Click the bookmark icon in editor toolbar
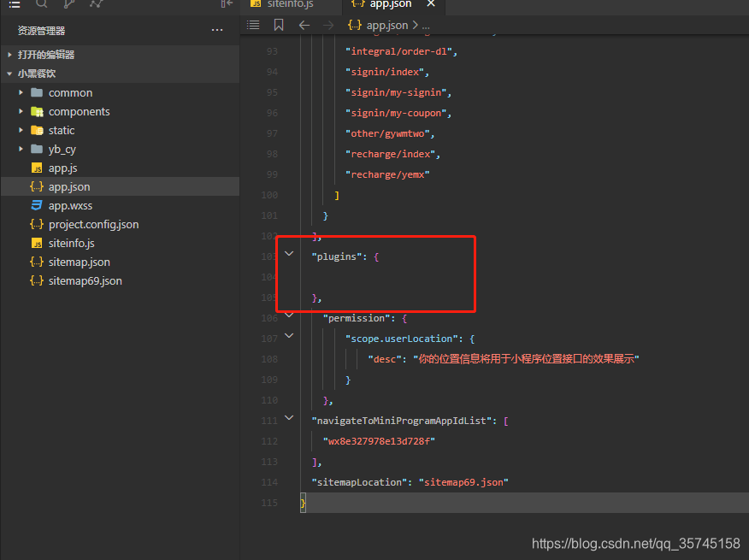749x560 pixels. point(279,25)
